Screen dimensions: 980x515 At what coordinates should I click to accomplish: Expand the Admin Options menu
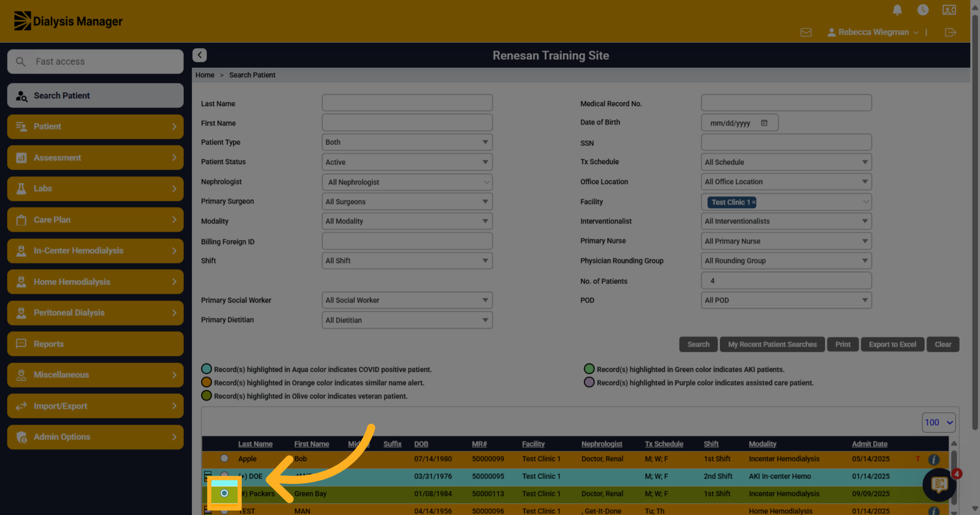tap(95, 437)
